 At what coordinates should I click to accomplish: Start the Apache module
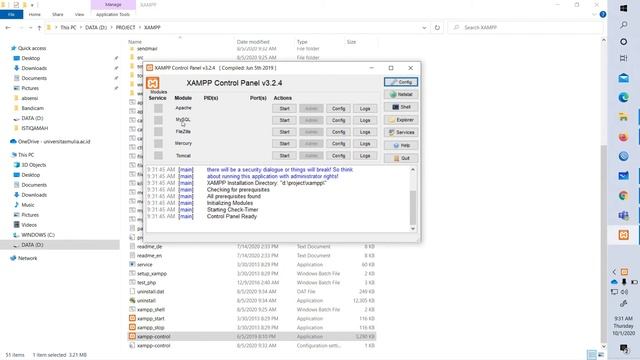click(x=284, y=109)
